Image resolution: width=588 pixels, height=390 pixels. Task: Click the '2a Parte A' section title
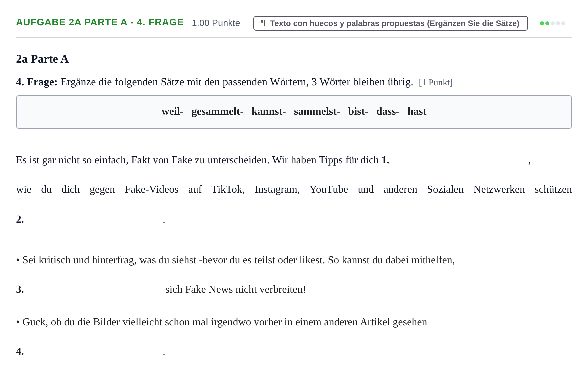(42, 59)
